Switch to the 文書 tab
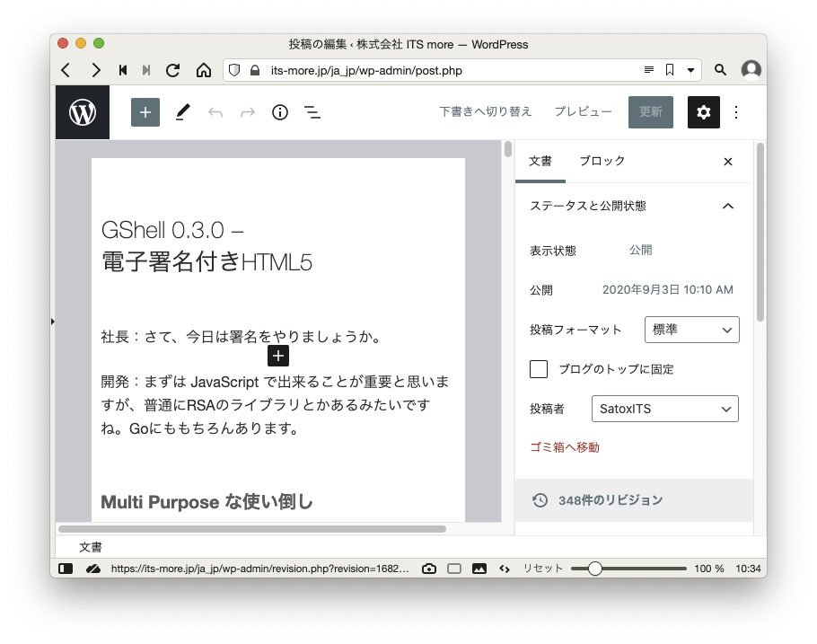The width and height of the screenshot is (817, 644). (540, 162)
